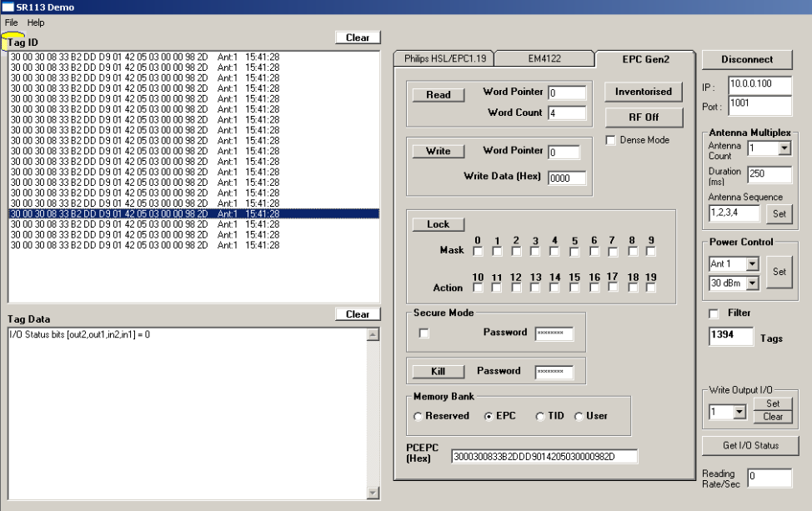
Task: Set the Antenna Sequence
Action: 779,214
